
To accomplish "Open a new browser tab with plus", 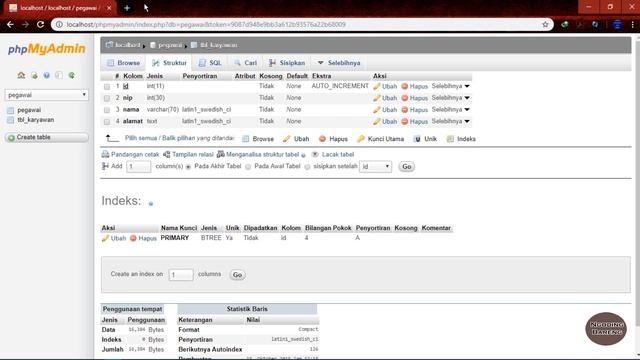I will [127, 8].
